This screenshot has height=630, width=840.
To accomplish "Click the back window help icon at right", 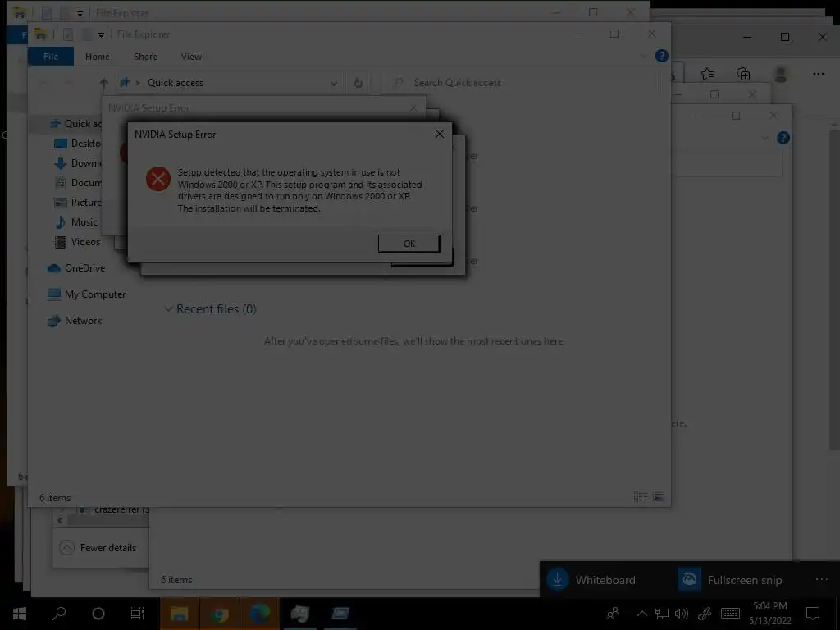I will click(783, 138).
